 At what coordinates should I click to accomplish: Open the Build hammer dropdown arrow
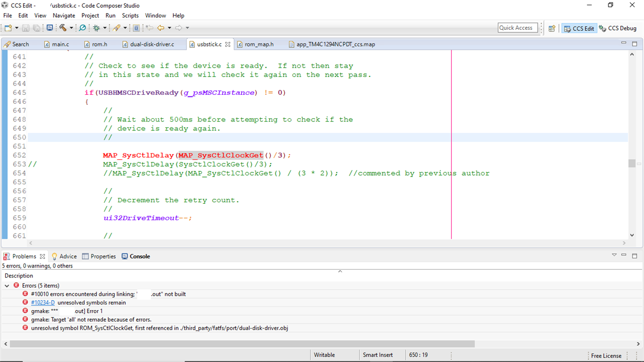pos(71,28)
